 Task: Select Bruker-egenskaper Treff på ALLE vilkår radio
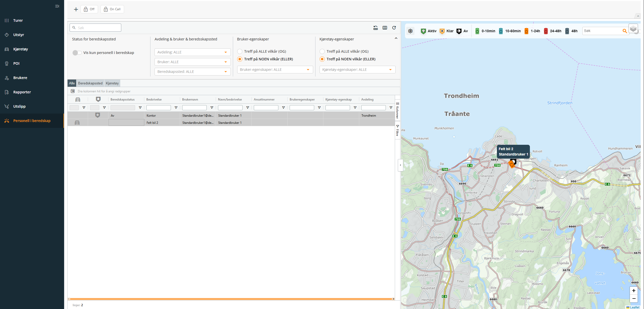pyautogui.click(x=240, y=51)
